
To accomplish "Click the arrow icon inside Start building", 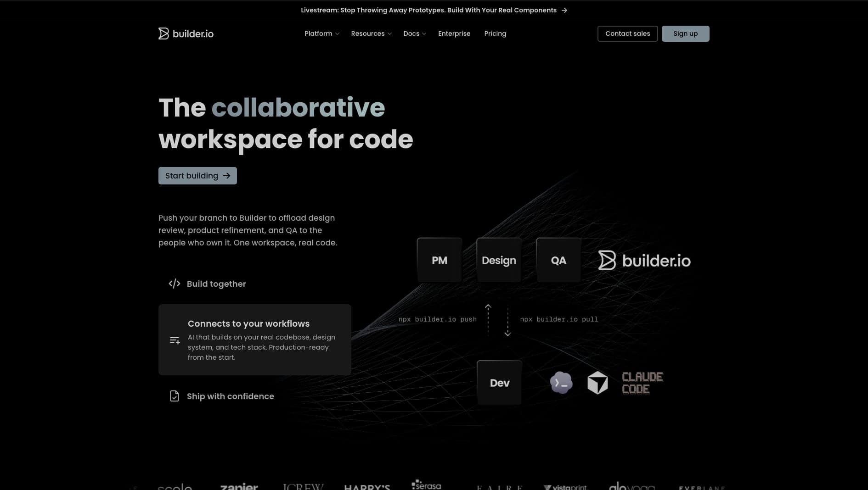I will pos(226,176).
